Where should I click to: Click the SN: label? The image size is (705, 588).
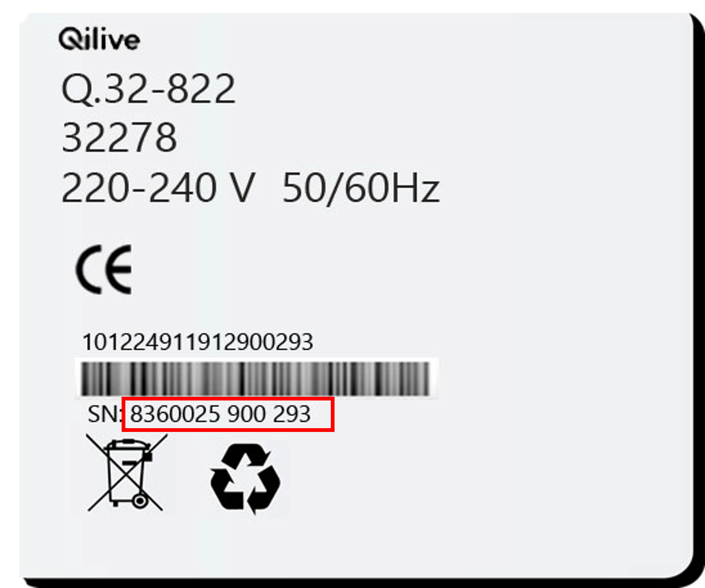(106, 414)
